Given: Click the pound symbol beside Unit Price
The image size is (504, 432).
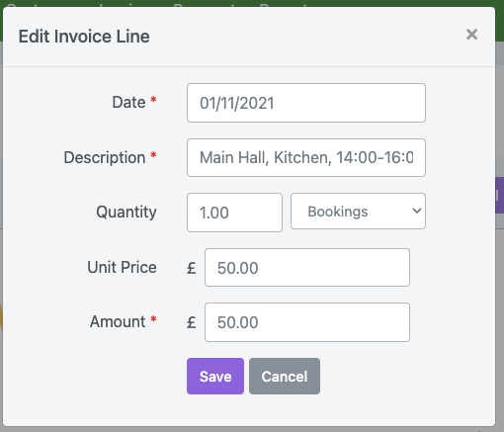Looking at the screenshot, I should point(192,268).
